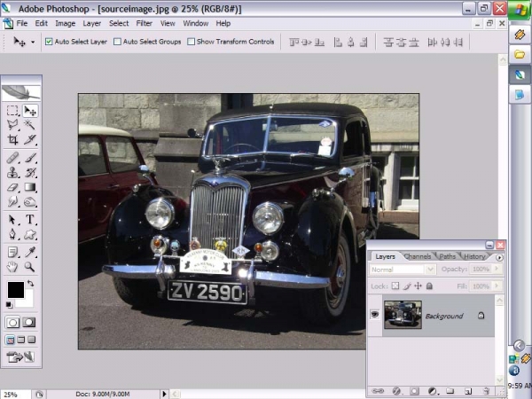532x399 pixels.
Task: Open the Layers palette flyout menu
Action: click(499, 257)
